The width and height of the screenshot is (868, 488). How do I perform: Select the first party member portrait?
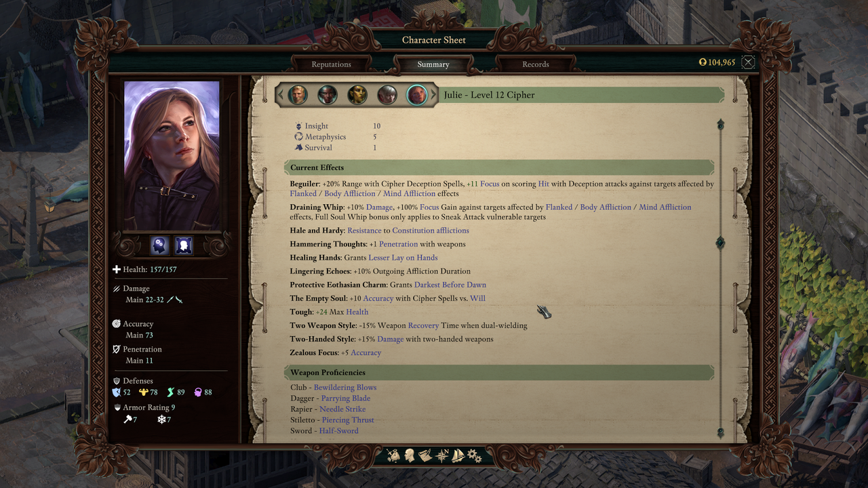[298, 95]
